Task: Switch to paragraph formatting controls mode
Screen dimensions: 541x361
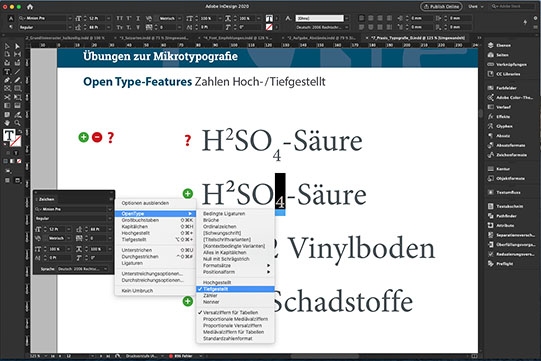Action: [11, 27]
